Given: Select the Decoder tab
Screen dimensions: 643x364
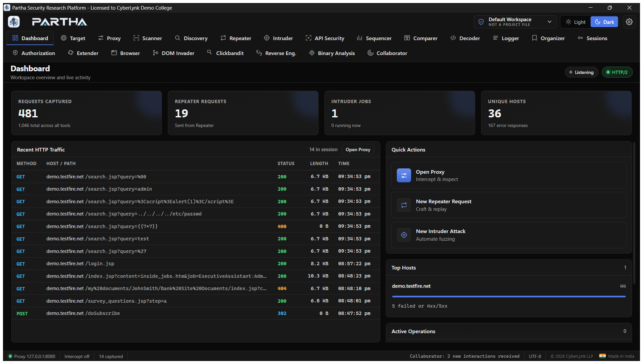Looking at the screenshot, I should [x=465, y=38].
